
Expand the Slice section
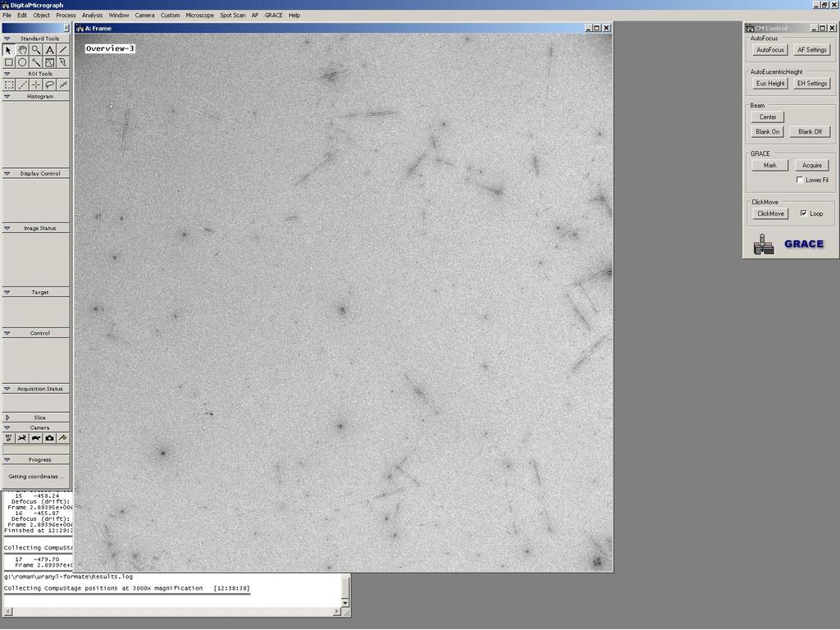click(x=7, y=418)
